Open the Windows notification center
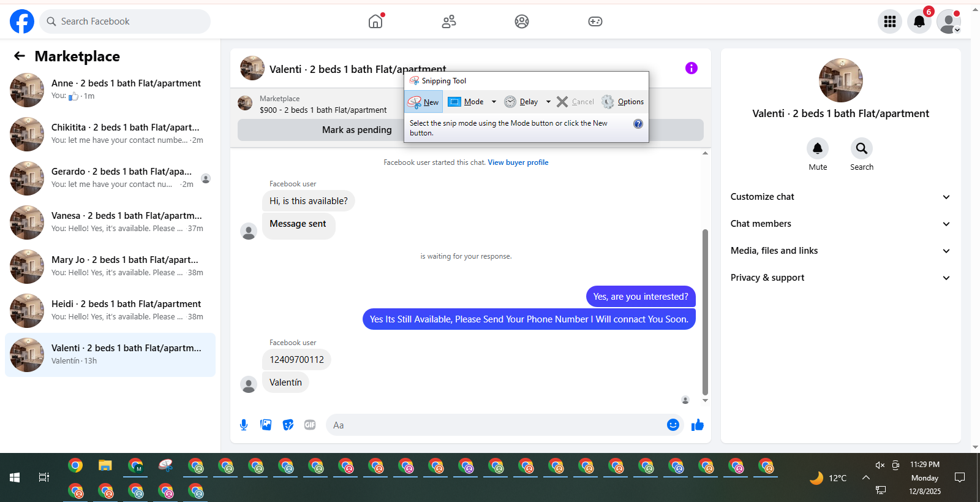The height and width of the screenshot is (502, 980). pos(960,477)
